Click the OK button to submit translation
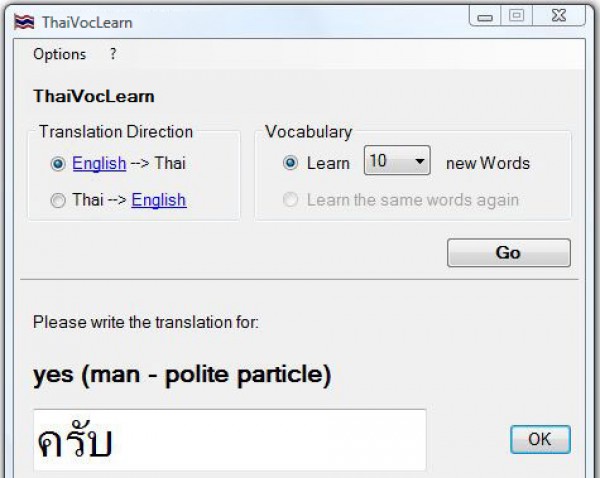This screenshot has width=600, height=478. 540,439
